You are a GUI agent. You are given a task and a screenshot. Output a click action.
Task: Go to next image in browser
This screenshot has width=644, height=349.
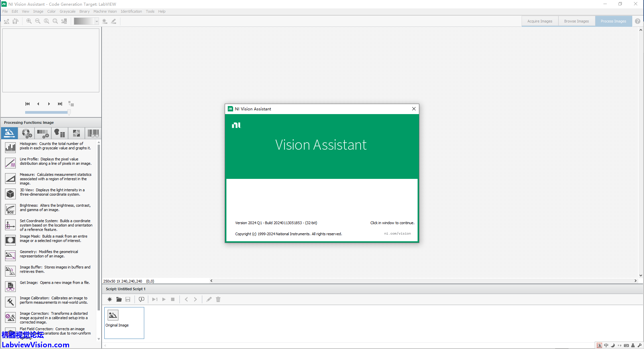pyautogui.click(x=49, y=104)
